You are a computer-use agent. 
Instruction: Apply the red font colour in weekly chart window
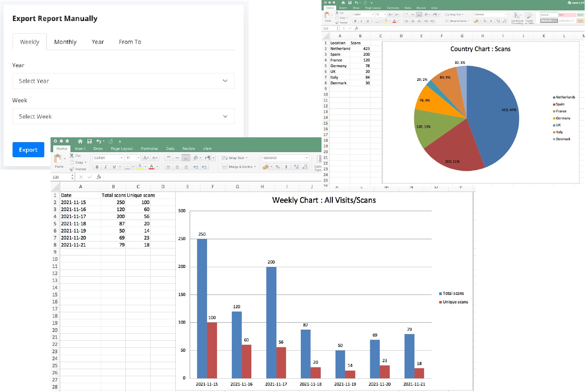click(x=151, y=167)
